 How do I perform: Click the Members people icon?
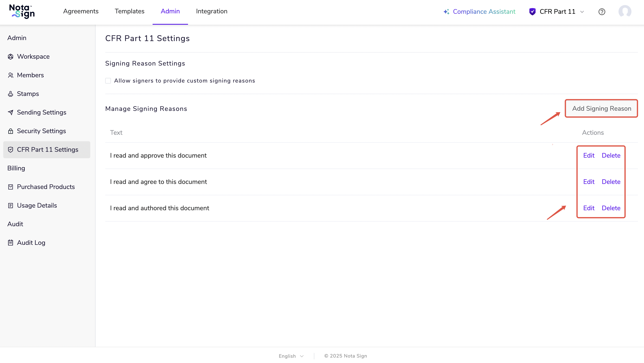11,75
